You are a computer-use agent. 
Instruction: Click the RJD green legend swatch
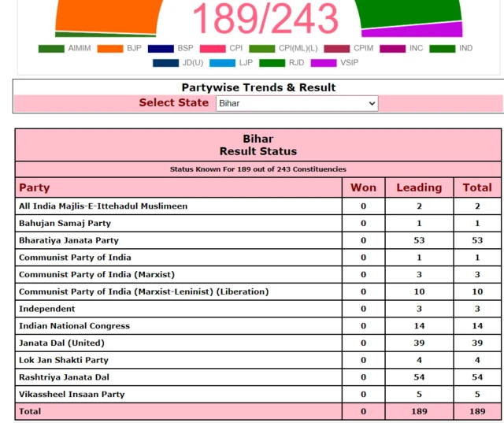tap(272, 63)
